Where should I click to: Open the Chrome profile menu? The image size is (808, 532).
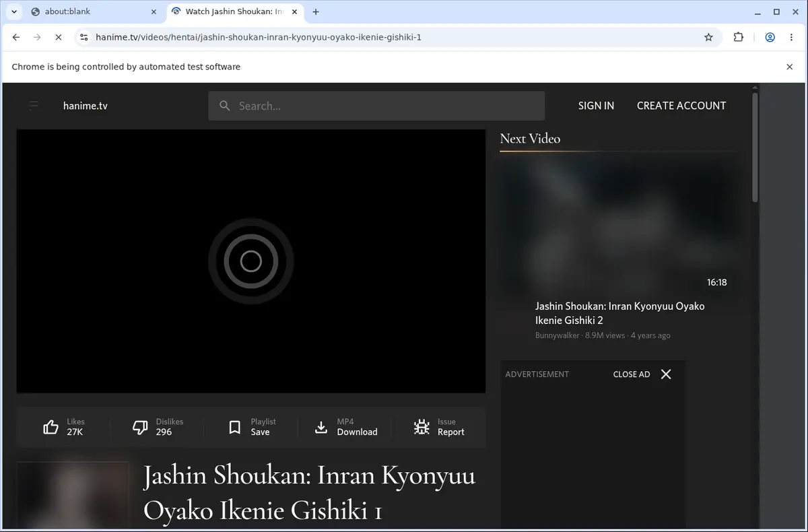point(770,38)
